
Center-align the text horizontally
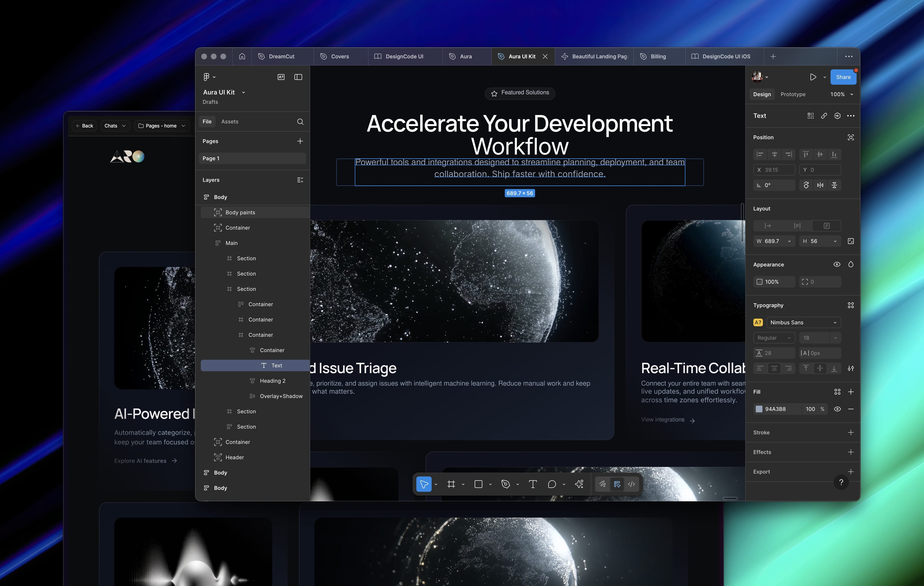click(x=774, y=368)
